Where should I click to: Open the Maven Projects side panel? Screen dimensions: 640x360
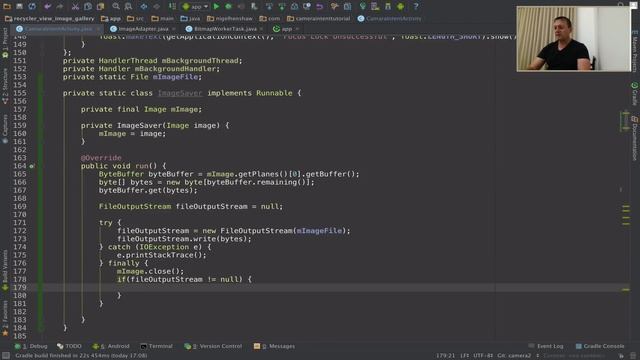click(x=635, y=51)
